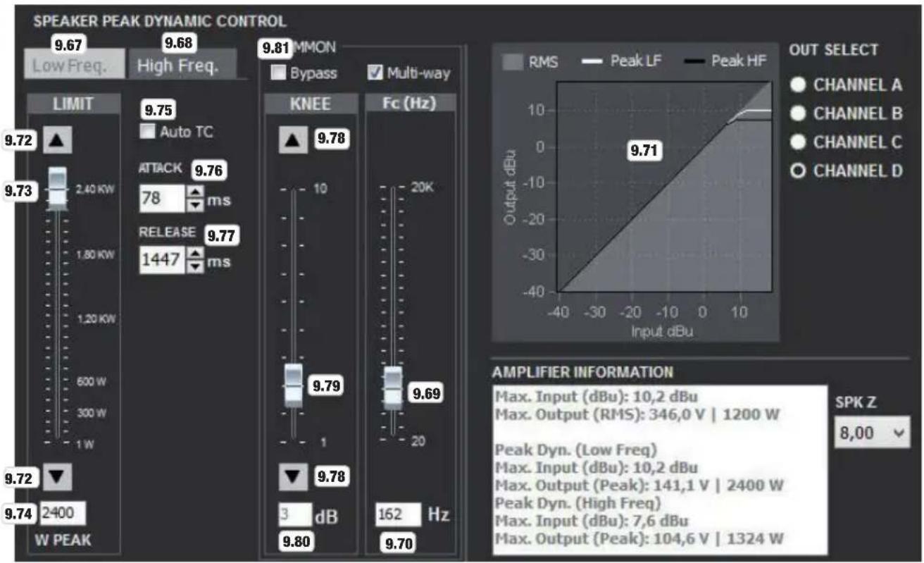Click the W PEAK field showing 2400
The width and height of the screenshot is (924, 563).
[62, 514]
